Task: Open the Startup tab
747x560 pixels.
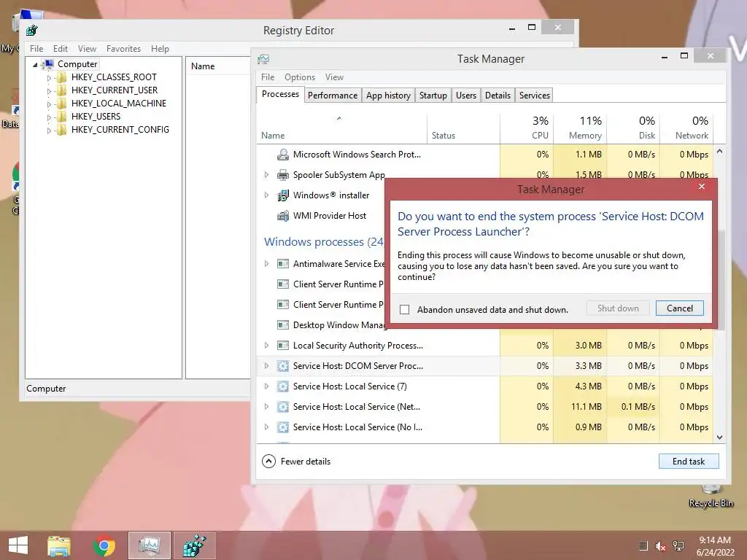Action: [x=433, y=96]
